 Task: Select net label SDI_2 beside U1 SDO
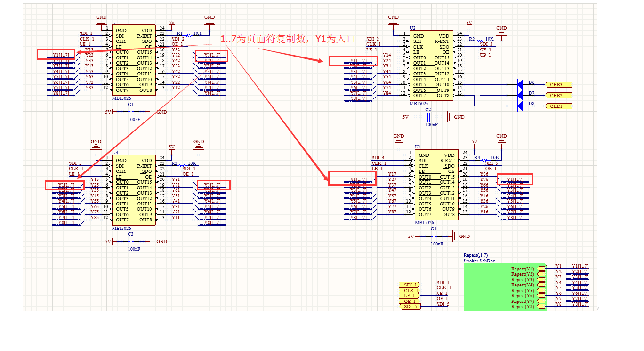click(178, 39)
